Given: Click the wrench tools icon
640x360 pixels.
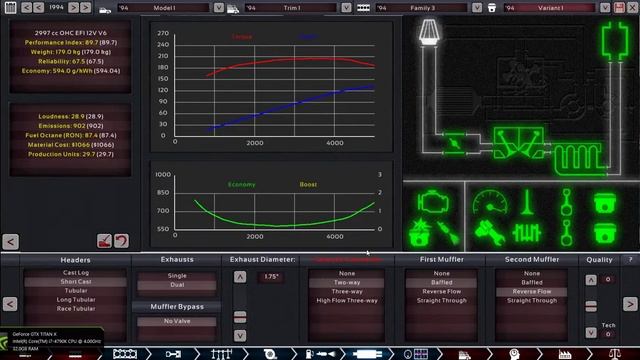Looking at the screenshot, I should (489, 233).
